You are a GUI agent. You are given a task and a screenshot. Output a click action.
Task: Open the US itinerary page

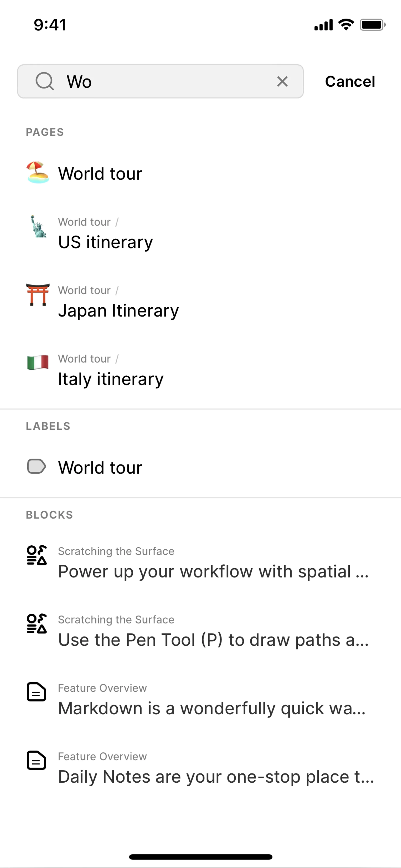click(105, 242)
